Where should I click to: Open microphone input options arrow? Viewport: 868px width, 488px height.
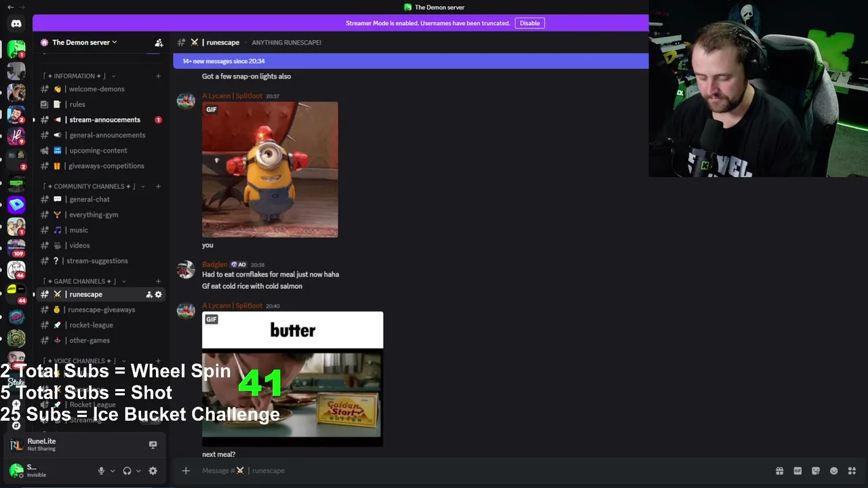click(113, 471)
